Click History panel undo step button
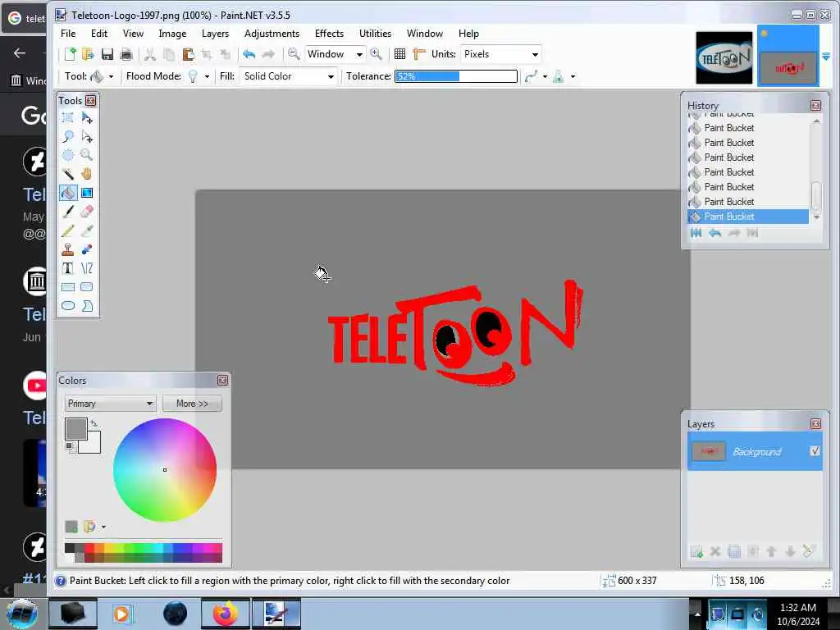The image size is (840, 630). pyautogui.click(x=714, y=232)
